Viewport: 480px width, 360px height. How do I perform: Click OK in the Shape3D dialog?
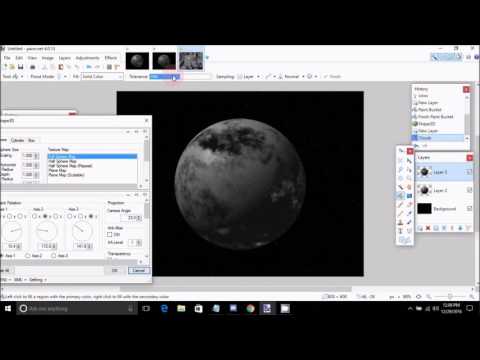pyautogui.click(x=115, y=270)
